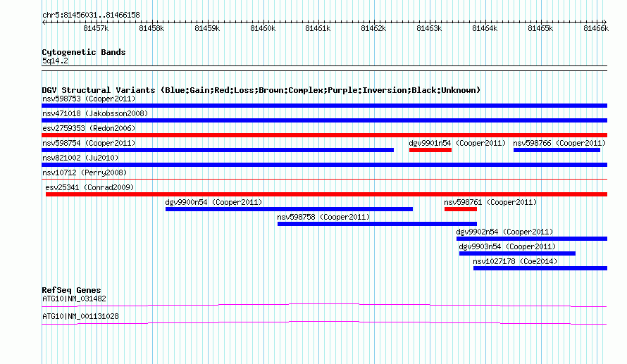Click the ATG10|NM_001131028 transcript label
This screenshot has height=364, width=627.
[80, 316]
